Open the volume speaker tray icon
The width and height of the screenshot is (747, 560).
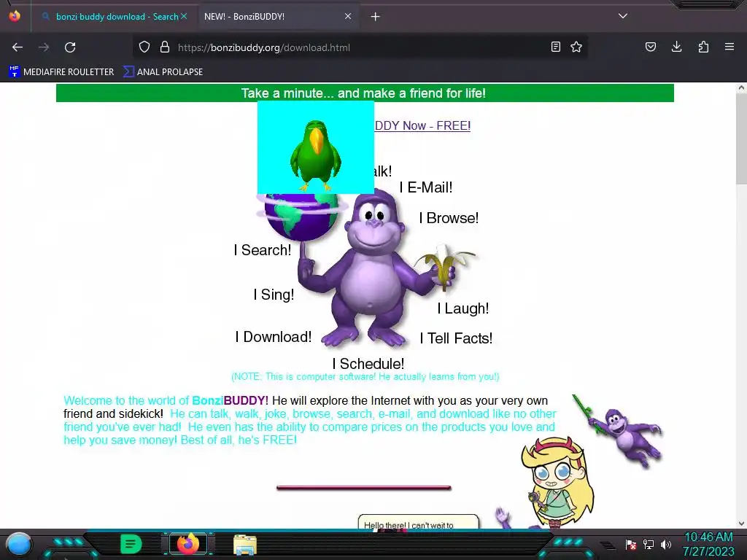pos(665,544)
